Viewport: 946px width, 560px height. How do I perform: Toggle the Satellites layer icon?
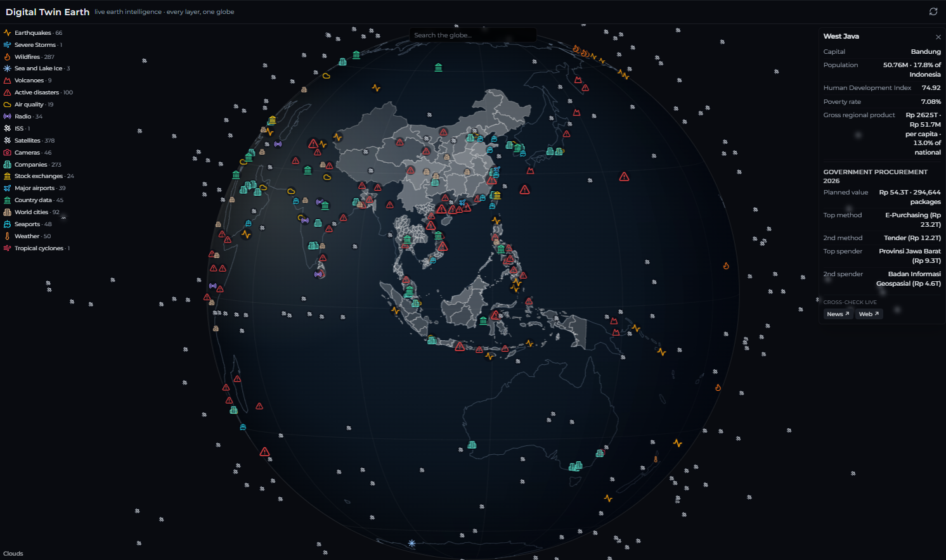tap(8, 141)
